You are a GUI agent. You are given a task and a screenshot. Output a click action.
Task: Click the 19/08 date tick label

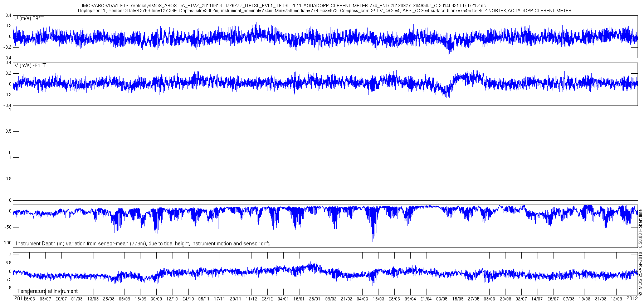(585, 299)
